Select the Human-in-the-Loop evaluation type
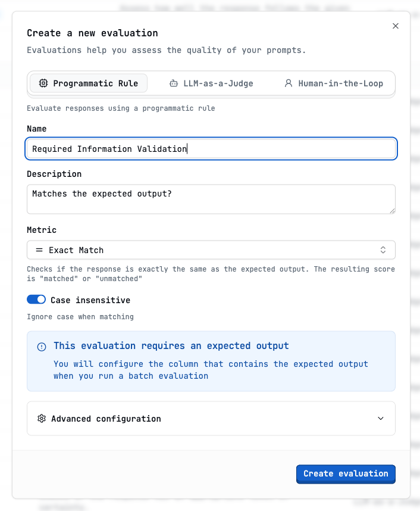Image resolution: width=420 pixels, height=511 pixels. click(x=333, y=83)
